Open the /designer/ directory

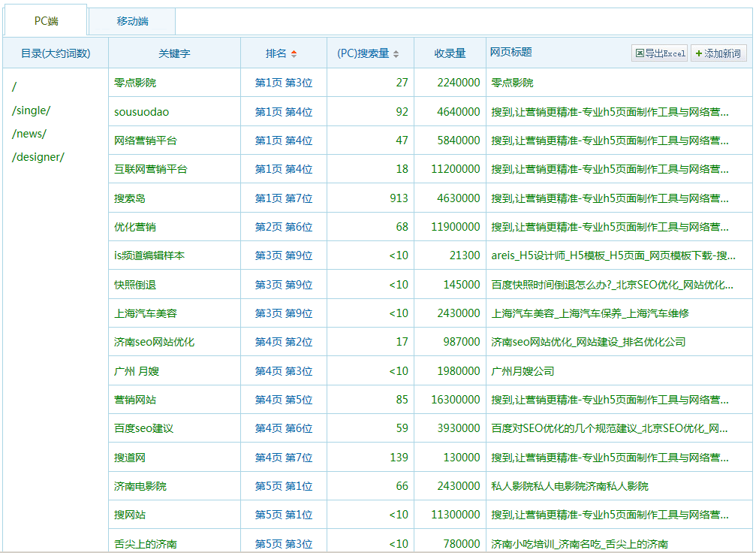pyautogui.click(x=38, y=157)
